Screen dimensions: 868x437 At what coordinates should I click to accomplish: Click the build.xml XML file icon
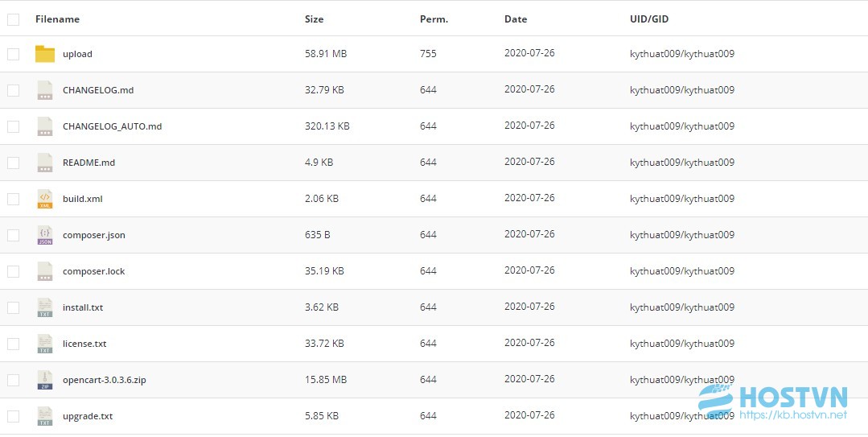(45, 199)
